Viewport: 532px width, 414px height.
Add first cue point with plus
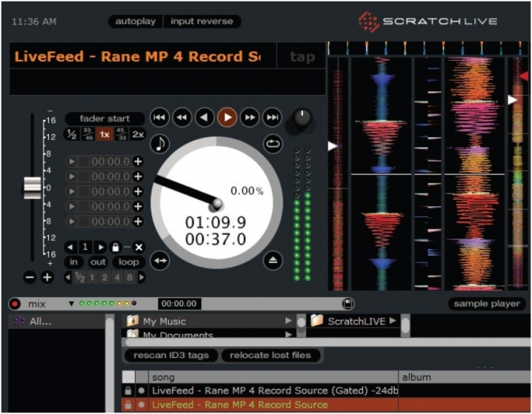[x=138, y=162]
